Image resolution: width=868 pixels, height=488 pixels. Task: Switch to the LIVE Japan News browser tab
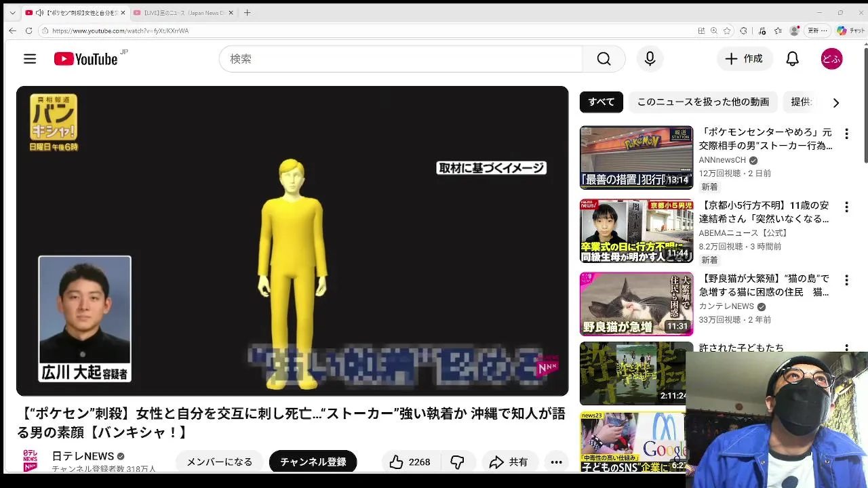[x=184, y=13]
